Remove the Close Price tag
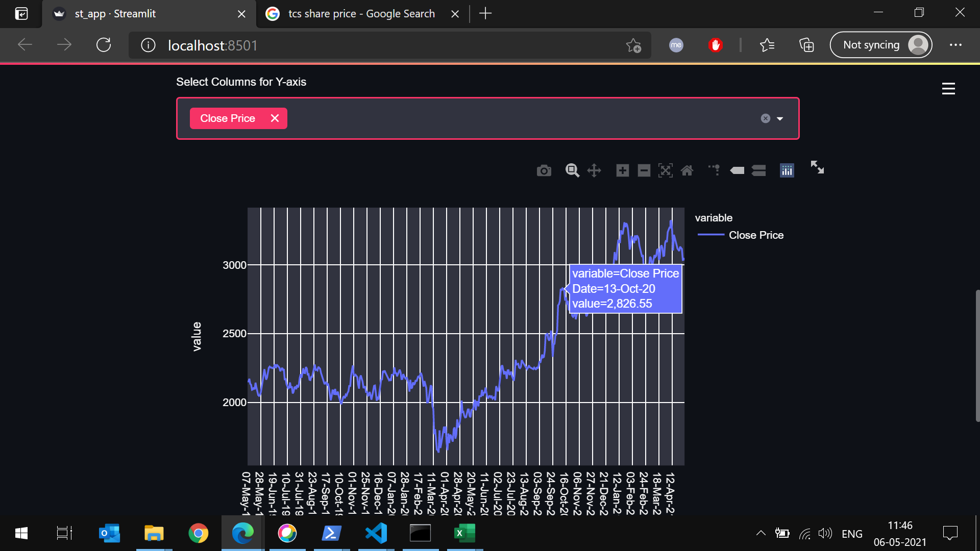Viewport: 980px width, 551px height. [x=275, y=118]
